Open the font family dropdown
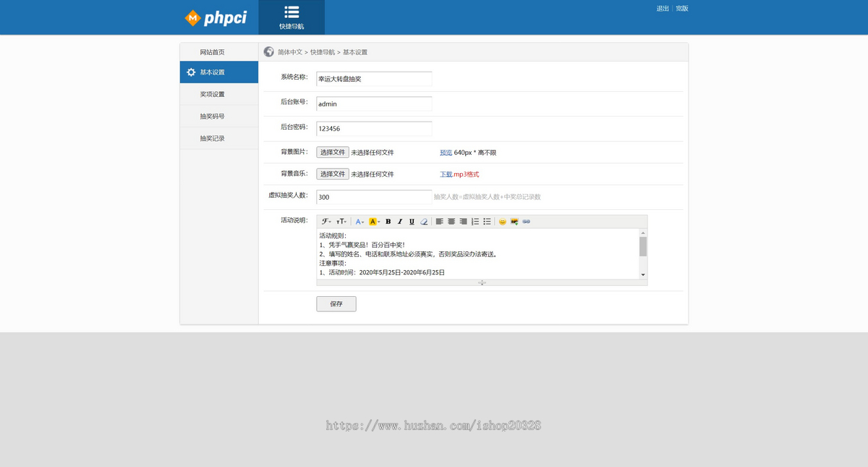Image resolution: width=868 pixels, height=467 pixels. tap(326, 221)
